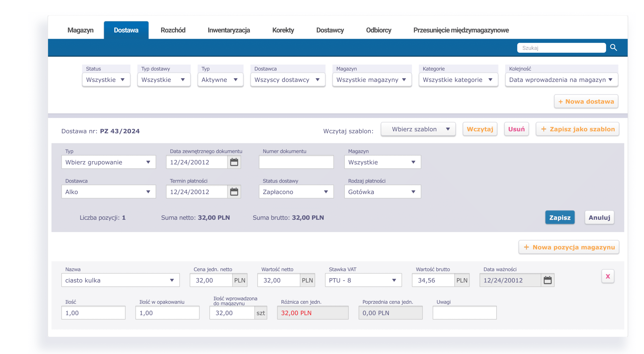Open the Stawka VAT dropdown
The image size is (644, 354).
tap(363, 280)
